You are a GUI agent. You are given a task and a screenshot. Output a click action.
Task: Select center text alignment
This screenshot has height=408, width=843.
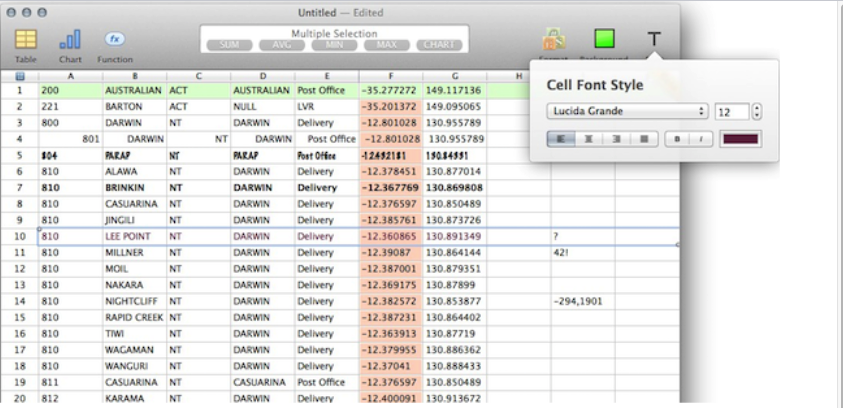589,139
